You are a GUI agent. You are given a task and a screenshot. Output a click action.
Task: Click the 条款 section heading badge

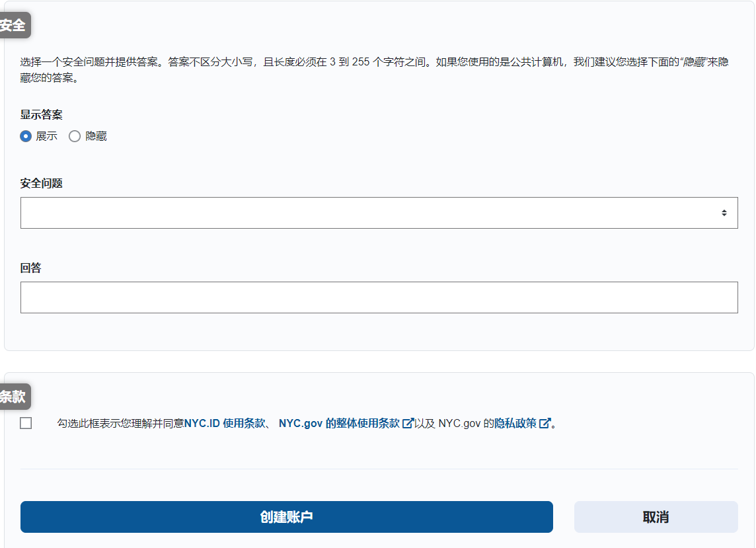[13, 397]
